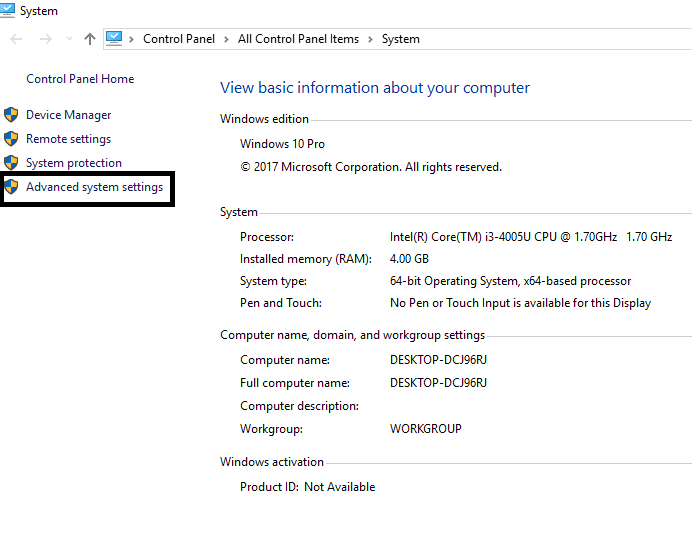The height and width of the screenshot is (544, 692).
Task: Expand the chevron before Control Panel breadcrumb
Action: click(132, 39)
